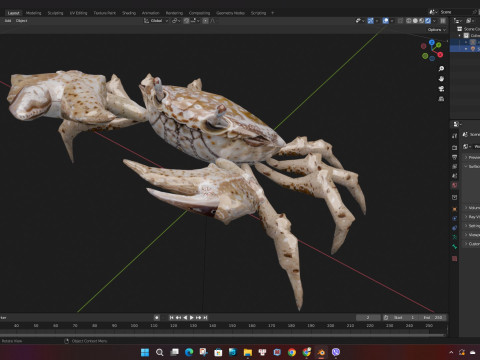Screen dimensions: 480x360
Task: Open the Global transform orientation dropdown
Action: coord(156,21)
